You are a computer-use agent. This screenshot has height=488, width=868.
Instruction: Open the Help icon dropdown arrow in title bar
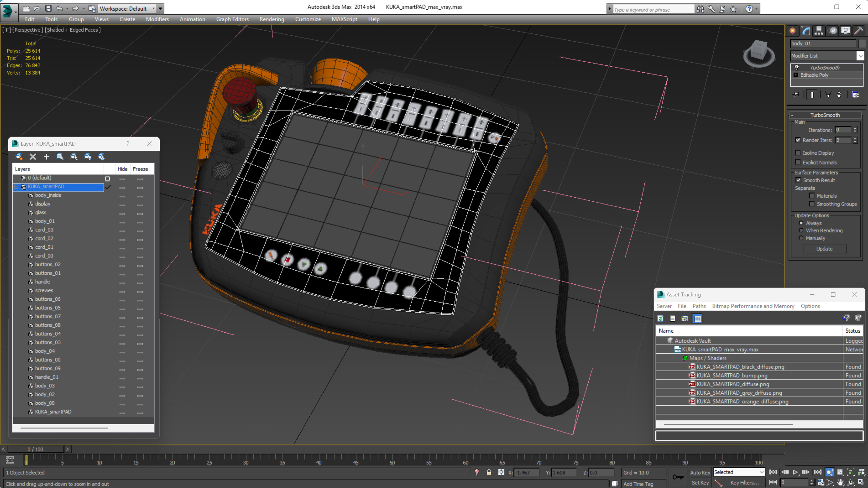756,9
